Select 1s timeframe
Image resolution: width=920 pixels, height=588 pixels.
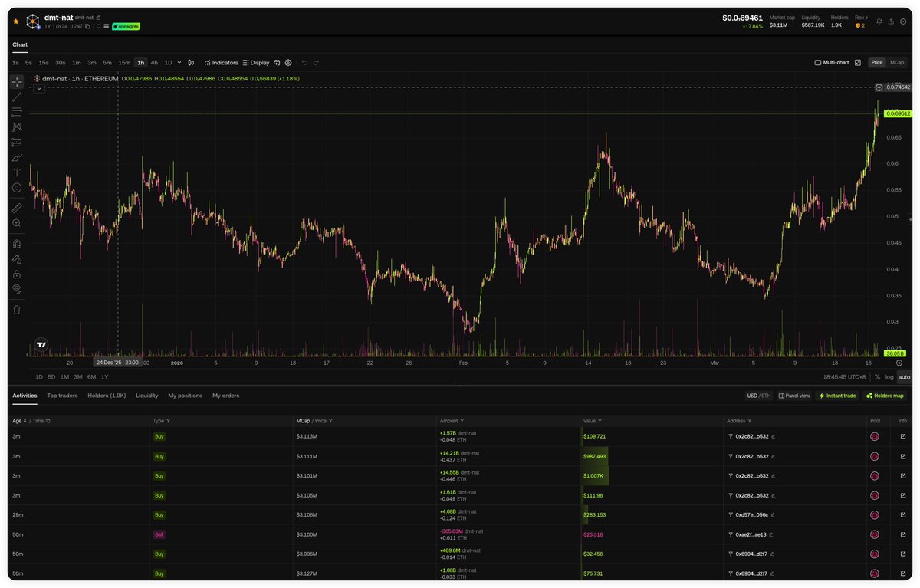[x=16, y=63]
